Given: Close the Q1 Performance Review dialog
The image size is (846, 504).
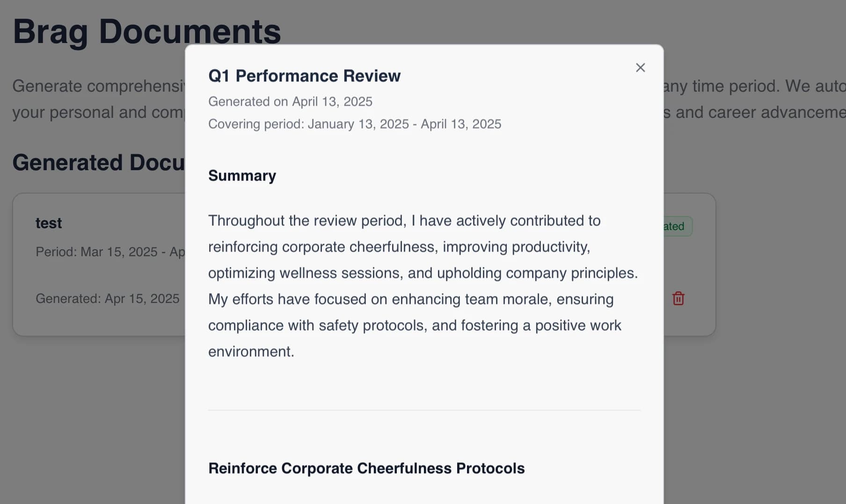Looking at the screenshot, I should [x=640, y=68].
